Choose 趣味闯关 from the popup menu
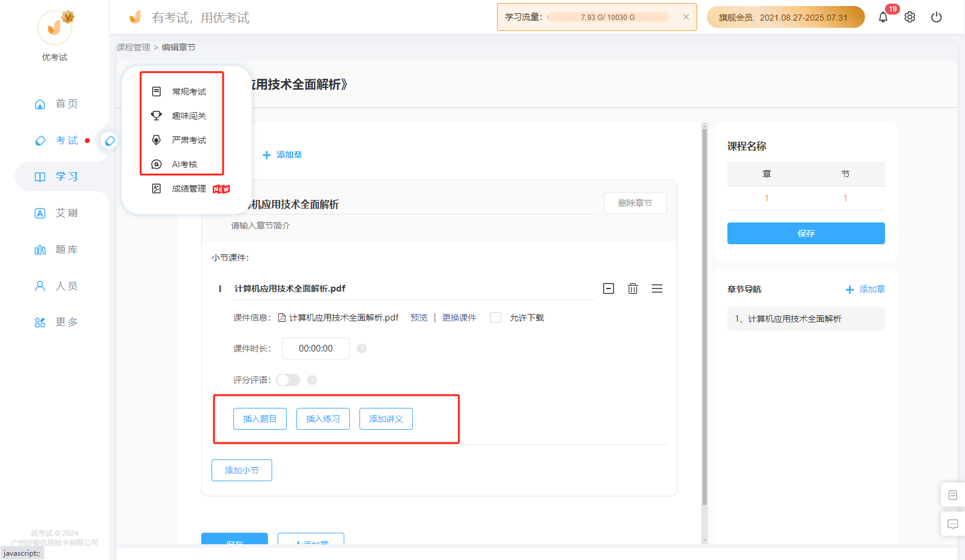 point(179,116)
